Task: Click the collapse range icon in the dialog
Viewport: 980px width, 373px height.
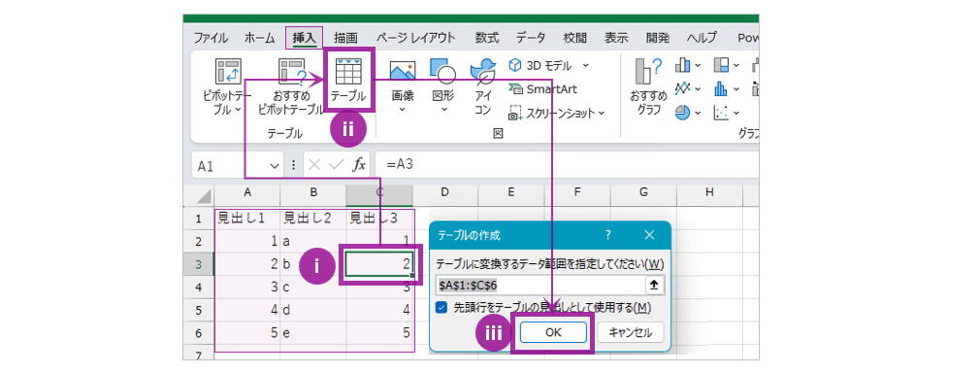Action: coord(654,285)
